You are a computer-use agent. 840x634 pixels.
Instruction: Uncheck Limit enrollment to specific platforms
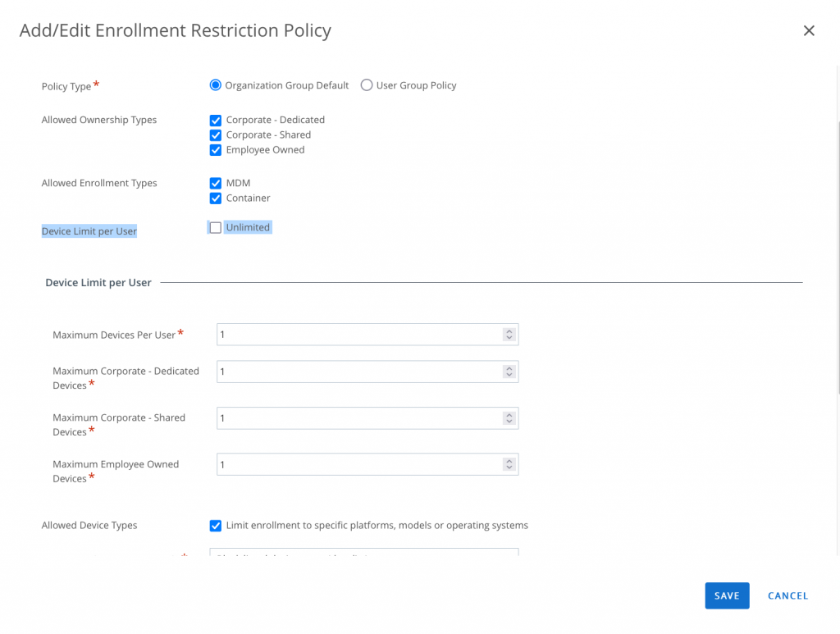216,526
